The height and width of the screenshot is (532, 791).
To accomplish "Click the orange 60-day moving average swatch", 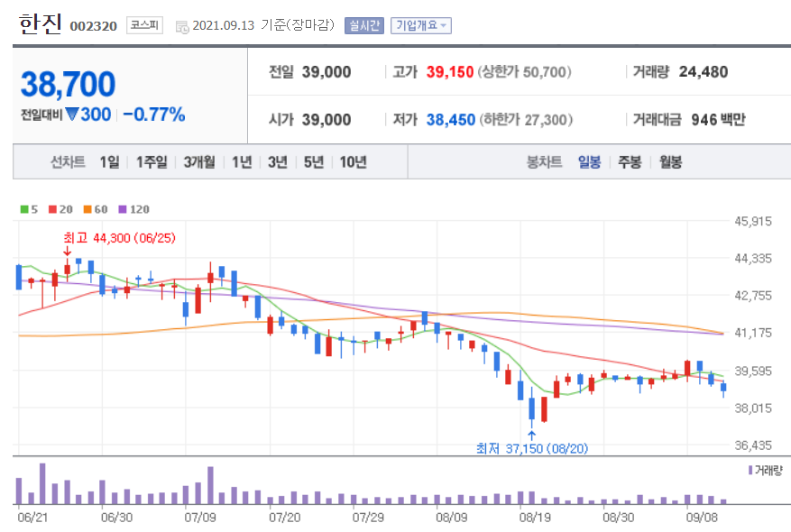I will 87,209.
